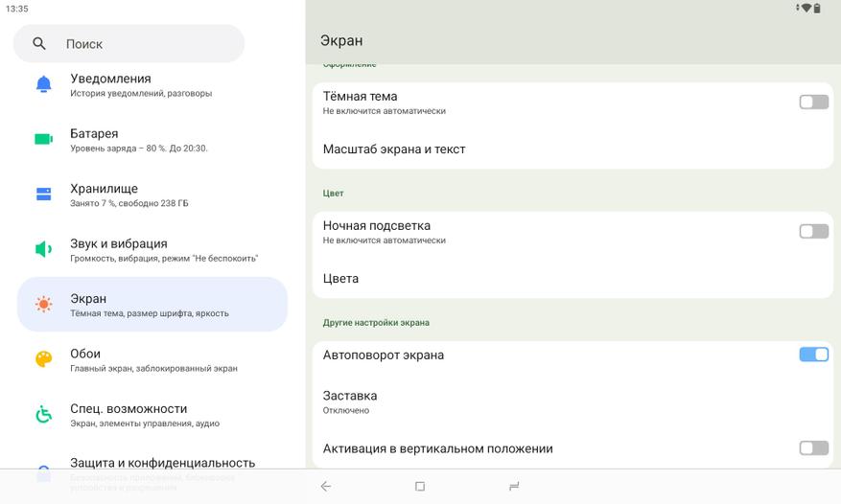Enable the Тёмная тема toggle

click(813, 102)
